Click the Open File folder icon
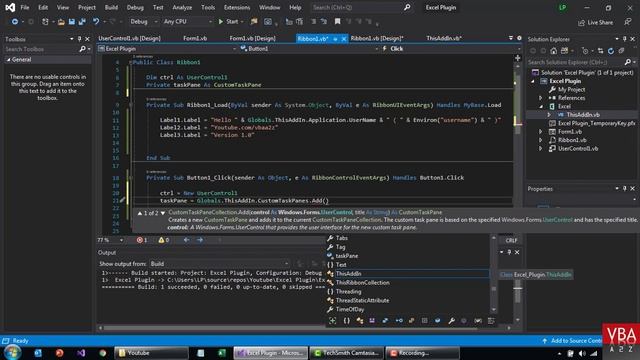 (61, 22)
